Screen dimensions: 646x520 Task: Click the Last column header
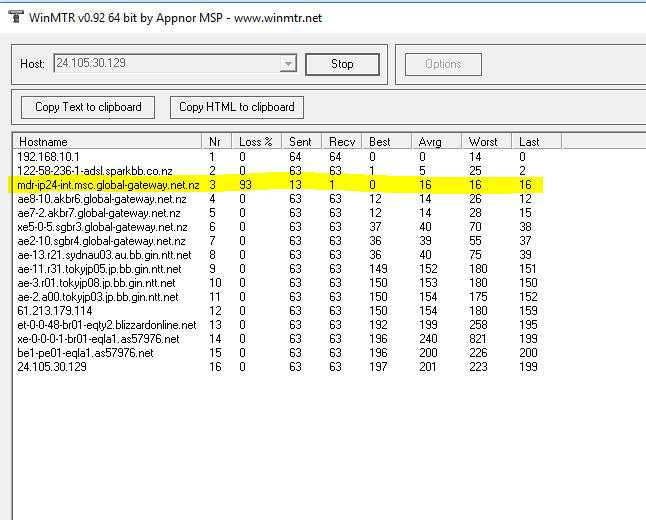point(536,141)
